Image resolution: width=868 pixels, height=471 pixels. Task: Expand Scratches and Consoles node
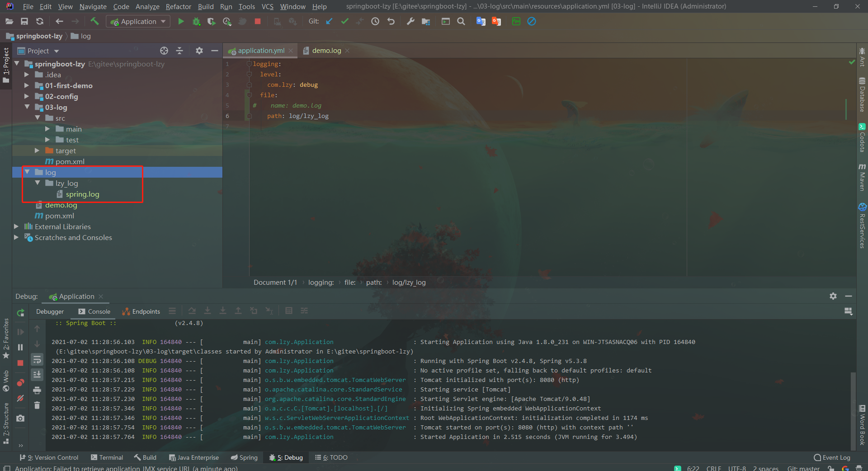click(x=16, y=237)
